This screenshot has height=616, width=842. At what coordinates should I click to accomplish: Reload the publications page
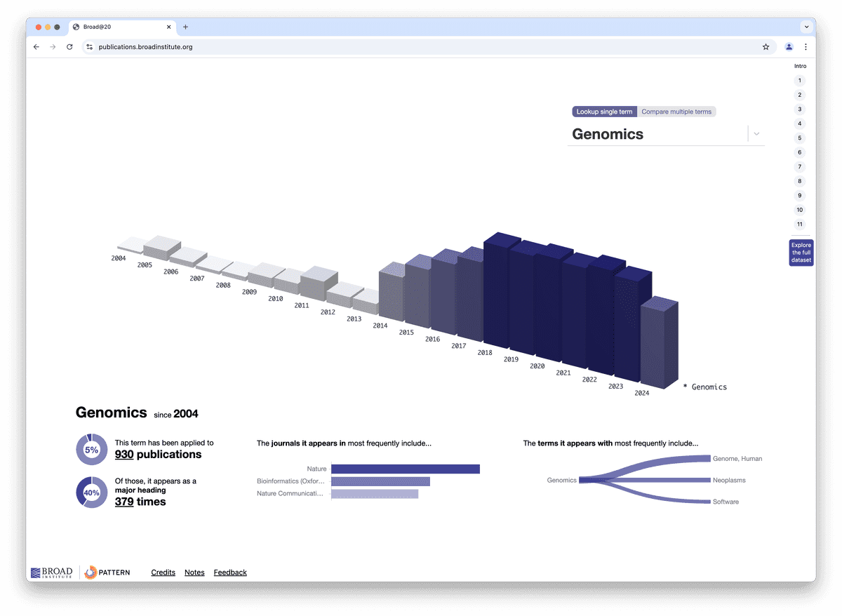pos(69,46)
